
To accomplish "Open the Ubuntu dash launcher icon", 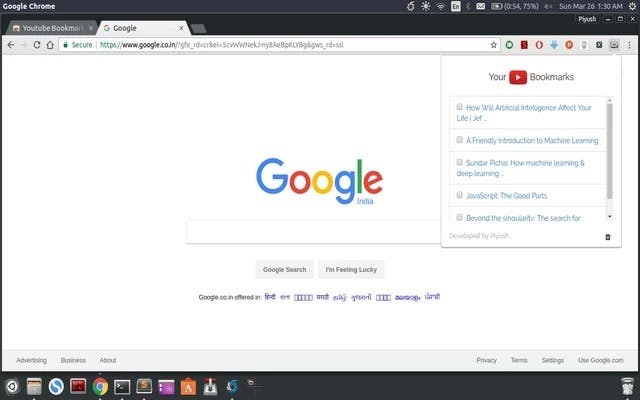I will 12,386.
